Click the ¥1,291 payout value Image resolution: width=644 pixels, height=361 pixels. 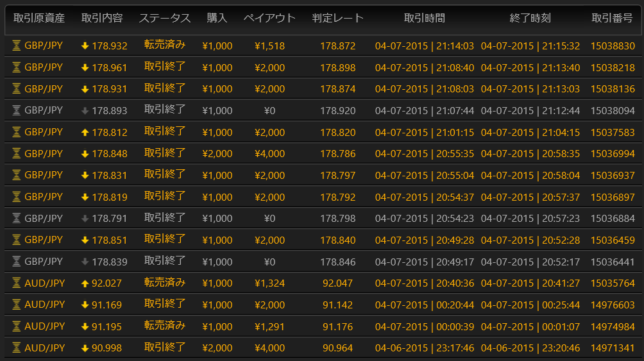(269, 326)
